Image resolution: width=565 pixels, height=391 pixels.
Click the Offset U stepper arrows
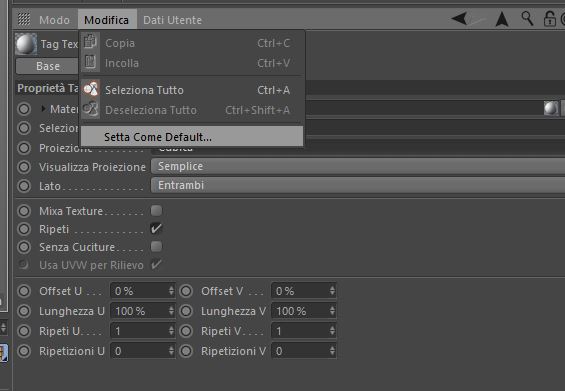(x=171, y=291)
